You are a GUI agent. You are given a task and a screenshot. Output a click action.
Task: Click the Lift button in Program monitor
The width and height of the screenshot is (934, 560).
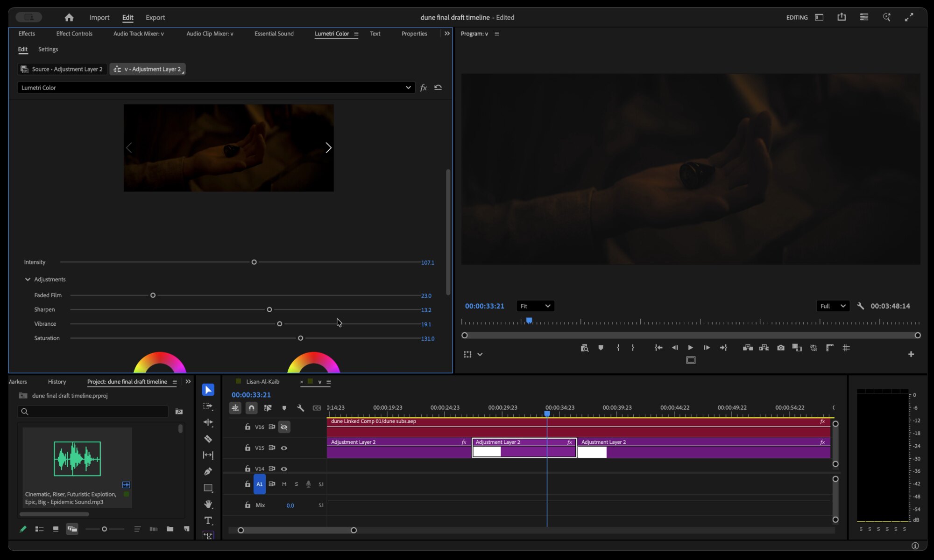(748, 348)
